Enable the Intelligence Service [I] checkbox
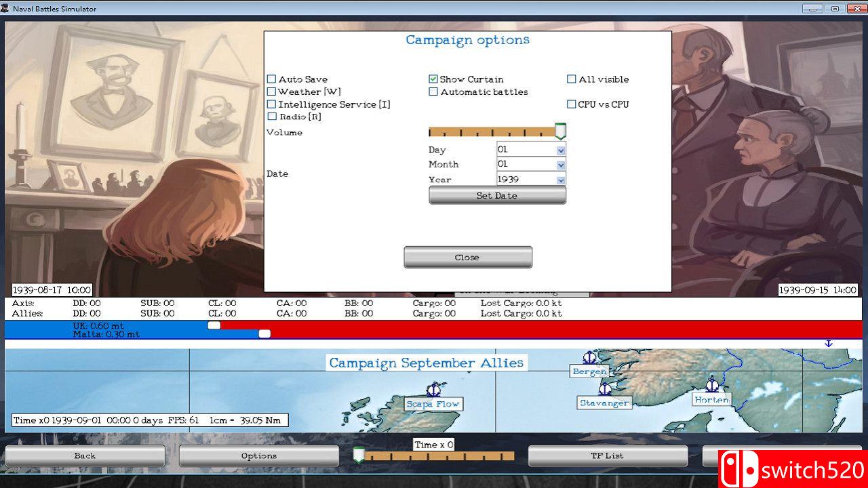Viewport: 868px width, 488px height. 272,104
